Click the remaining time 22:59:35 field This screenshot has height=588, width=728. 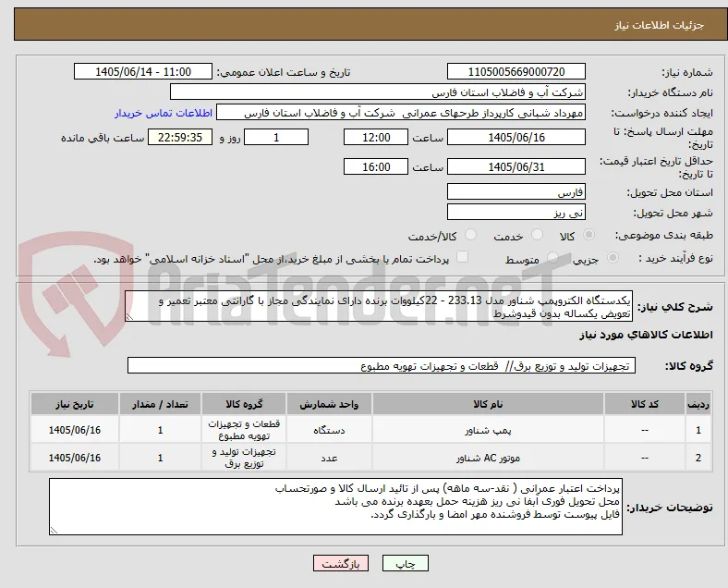point(180,137)
